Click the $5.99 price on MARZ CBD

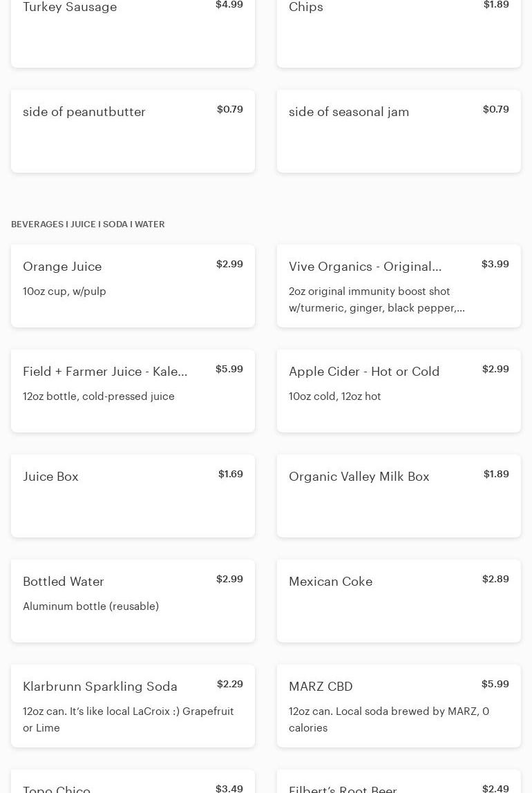click(495, 684)
